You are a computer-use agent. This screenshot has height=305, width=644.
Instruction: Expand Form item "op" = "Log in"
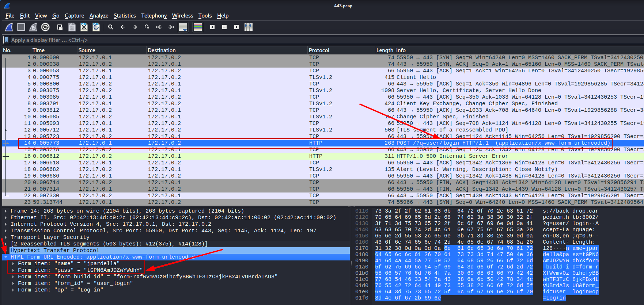13,290
